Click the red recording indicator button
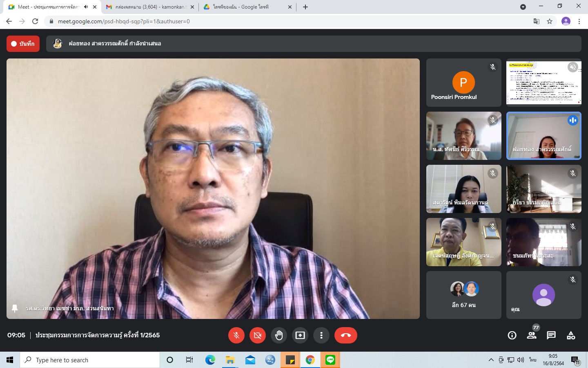This screenshot has height=368, width=588. coord(23,44)
